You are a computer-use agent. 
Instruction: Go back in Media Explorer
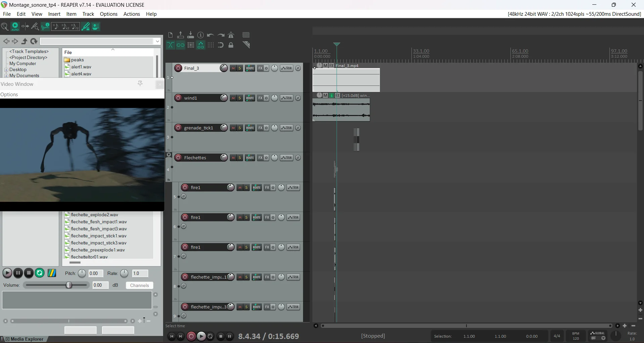[x=6, y=41]
